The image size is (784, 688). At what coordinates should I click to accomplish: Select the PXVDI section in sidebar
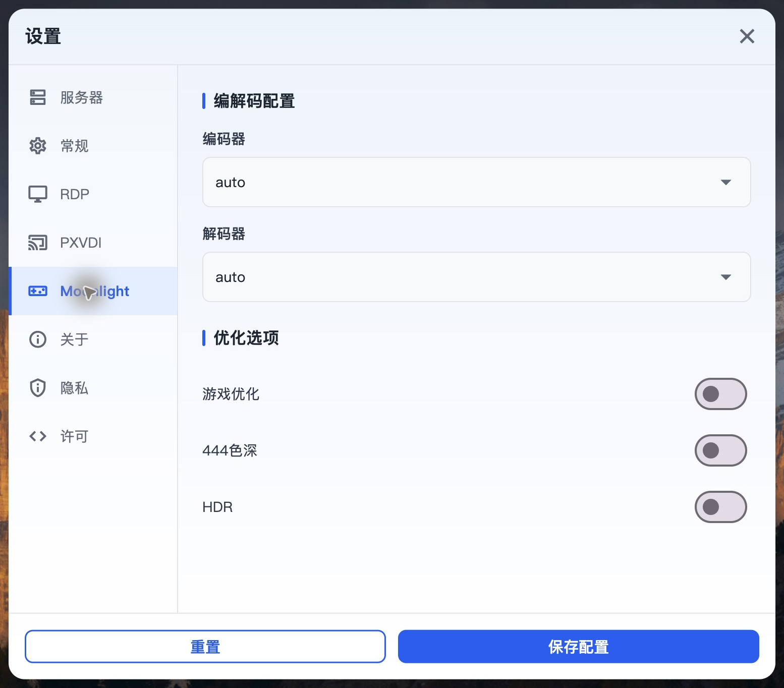click(x=93, y=243)
